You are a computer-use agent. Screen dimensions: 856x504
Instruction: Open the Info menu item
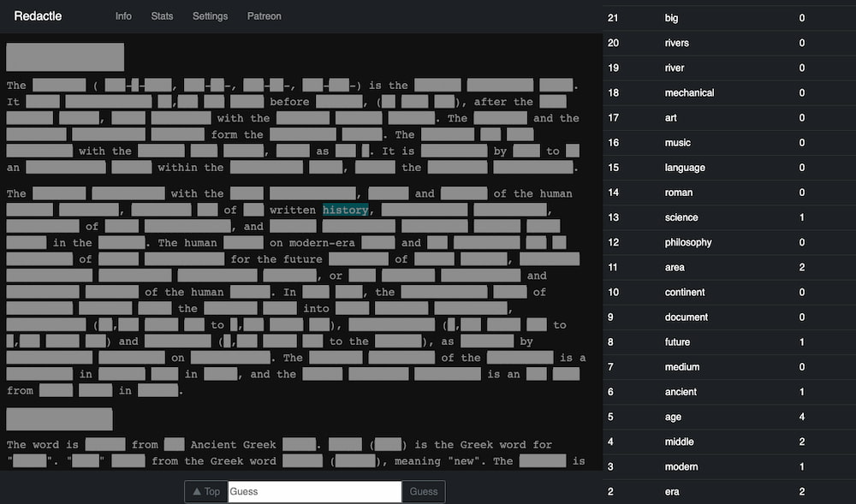click(x=123, y=16)
